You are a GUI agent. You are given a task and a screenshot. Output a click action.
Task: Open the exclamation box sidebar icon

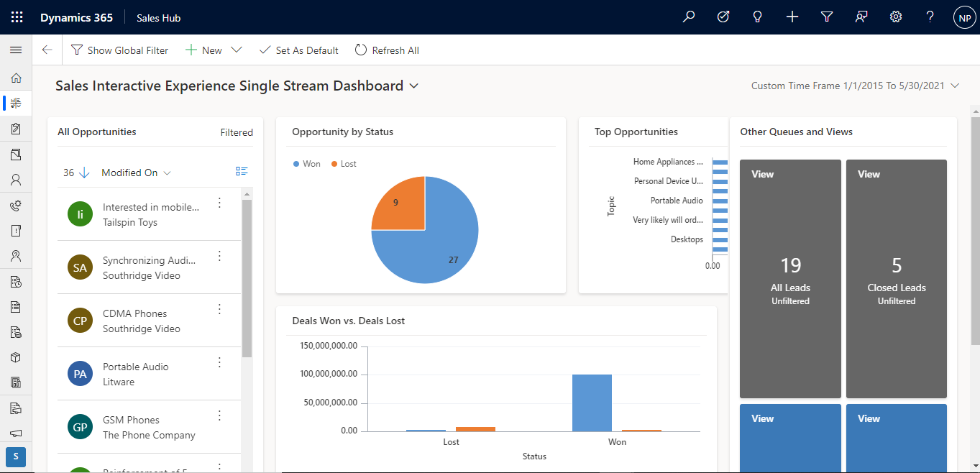16,231
